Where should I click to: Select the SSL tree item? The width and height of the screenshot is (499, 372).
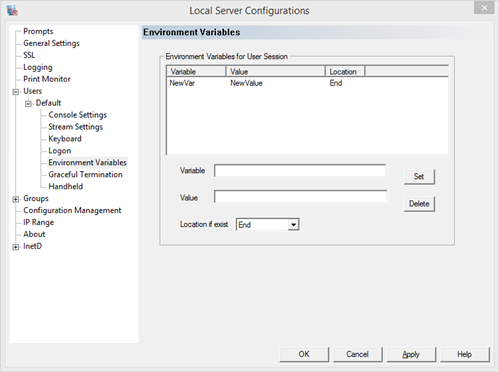click(x=29, y=55)
